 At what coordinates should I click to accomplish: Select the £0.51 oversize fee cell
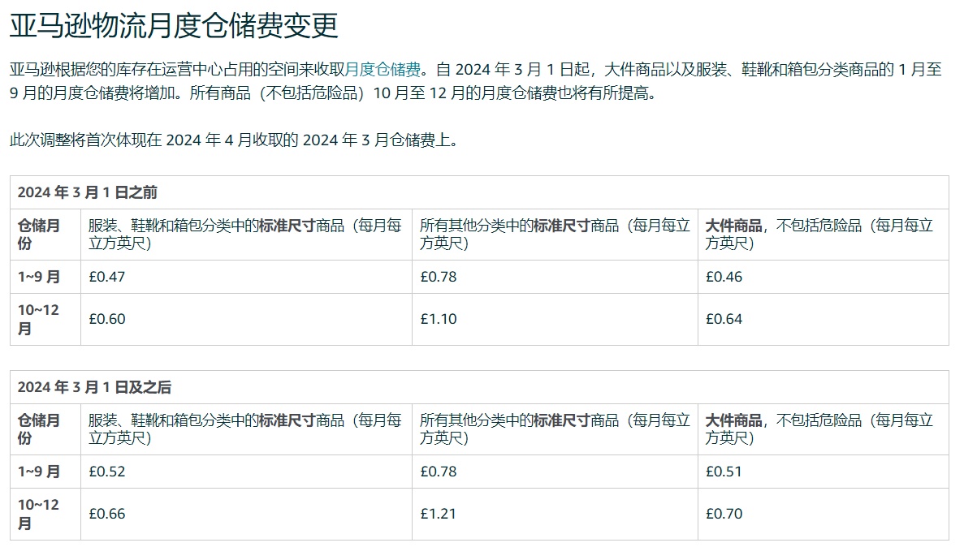724,472
